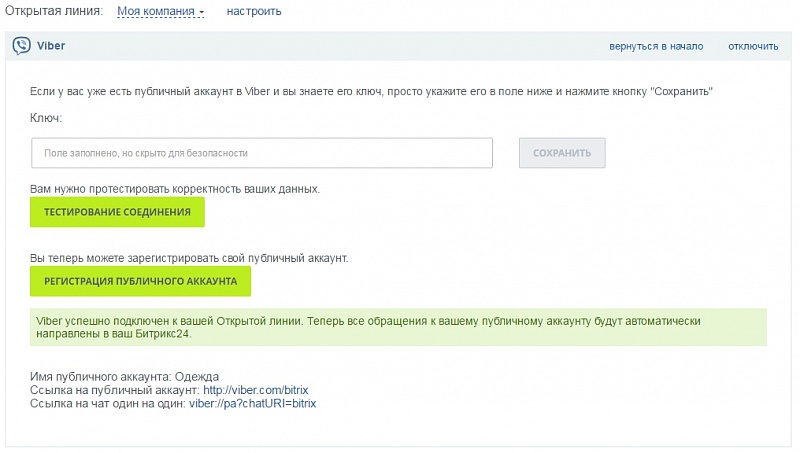
Task: Click the Viber logo icon
Action: click(x=21, y=46)
